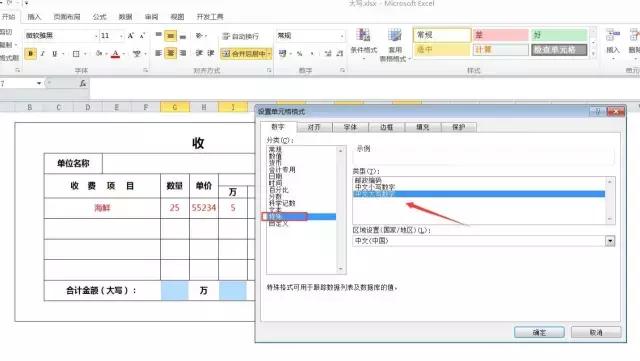Open the 对齐方式 group dialog launcher
The image size is (640, 361).
click(269, 71)
